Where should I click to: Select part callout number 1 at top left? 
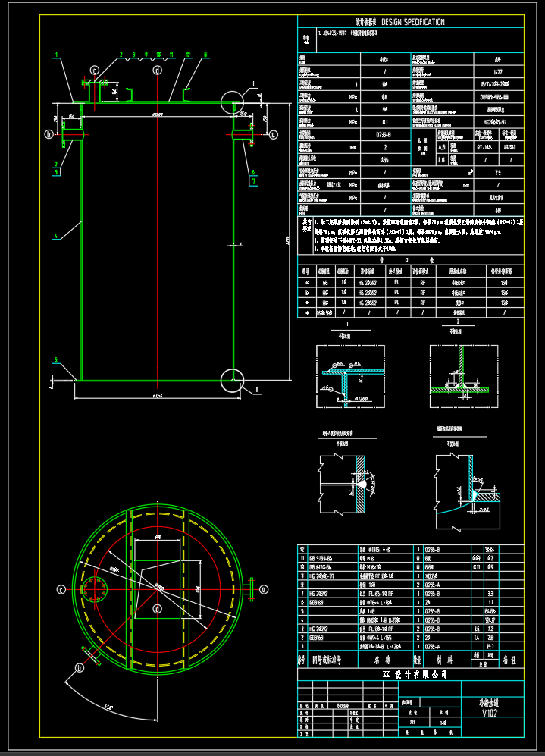56,55
